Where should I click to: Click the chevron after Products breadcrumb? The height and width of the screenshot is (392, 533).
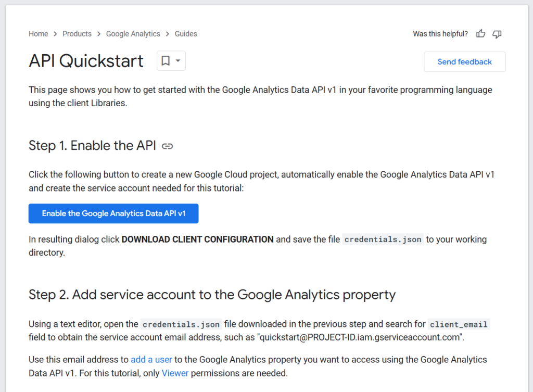click(x=99, y=34)
